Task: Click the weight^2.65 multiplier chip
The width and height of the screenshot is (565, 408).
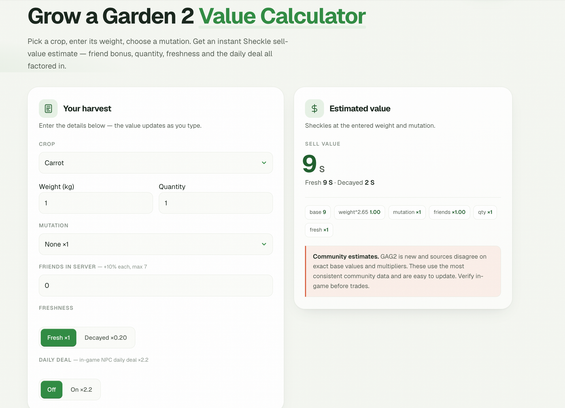Action: coord(360,212)
